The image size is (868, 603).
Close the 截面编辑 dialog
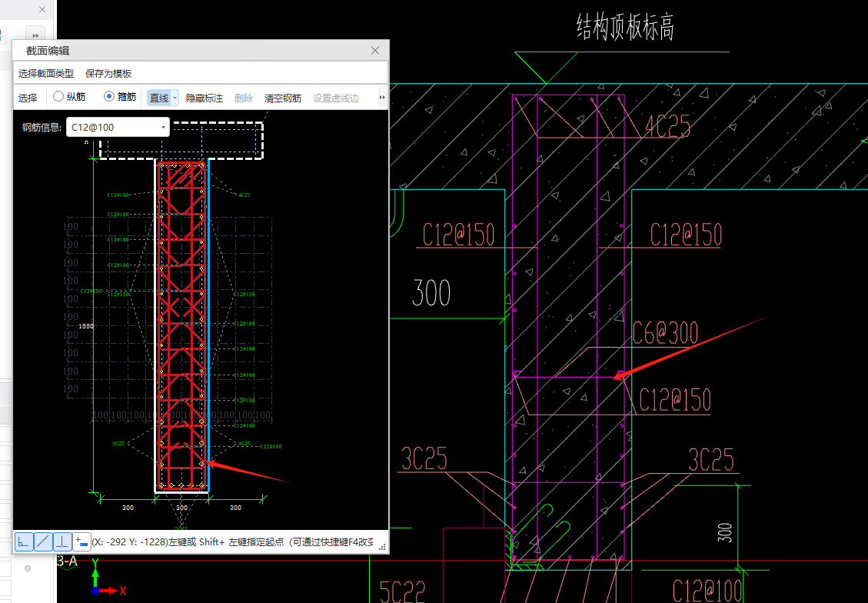[x=375, y=51]
